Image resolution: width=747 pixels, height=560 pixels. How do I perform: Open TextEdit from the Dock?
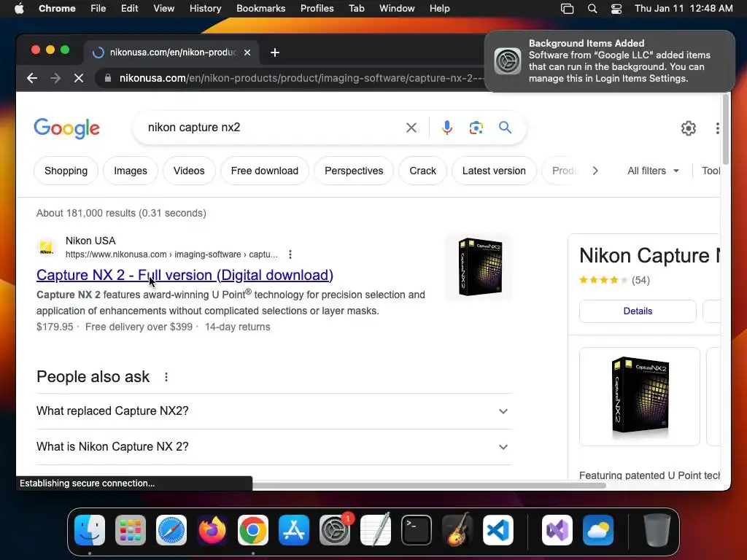tap(376, 530)
